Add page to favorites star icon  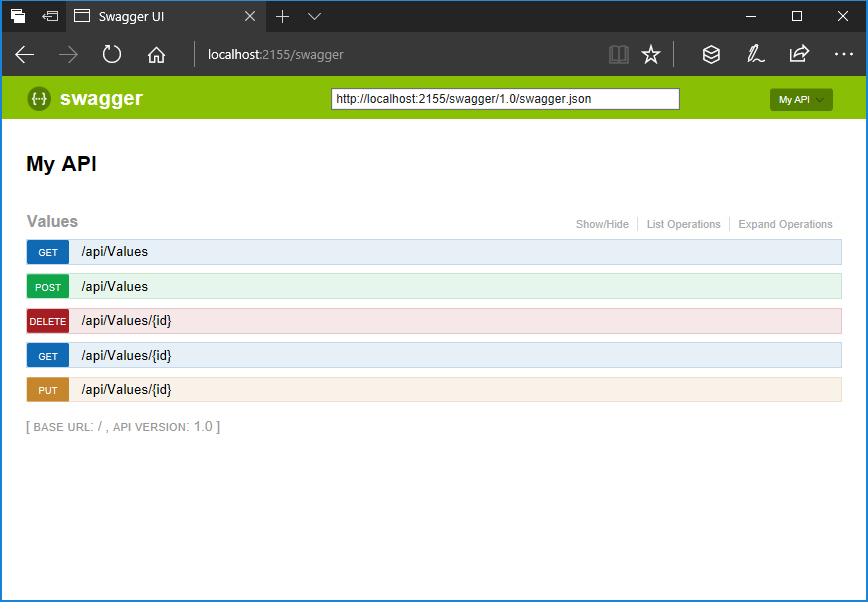(651, 55)
